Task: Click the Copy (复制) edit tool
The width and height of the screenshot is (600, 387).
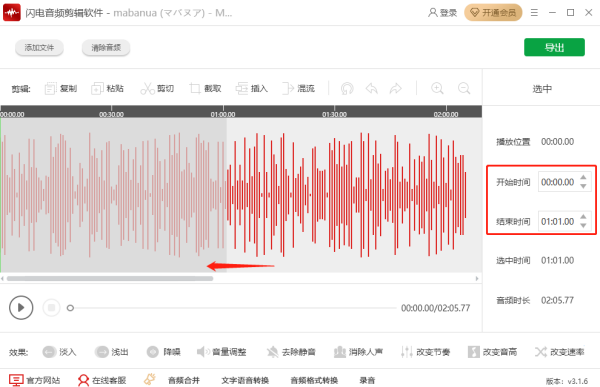Action: point(61,88)
